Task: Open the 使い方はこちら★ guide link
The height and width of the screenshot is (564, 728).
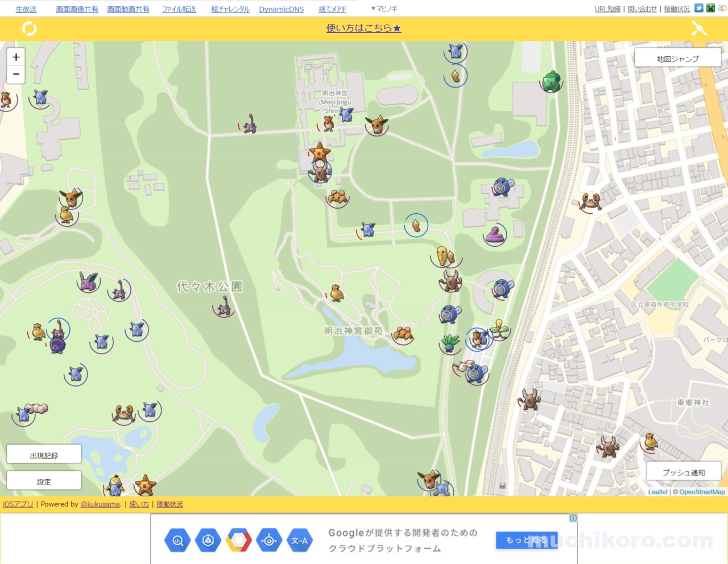Action: click(x=364, y=28)
